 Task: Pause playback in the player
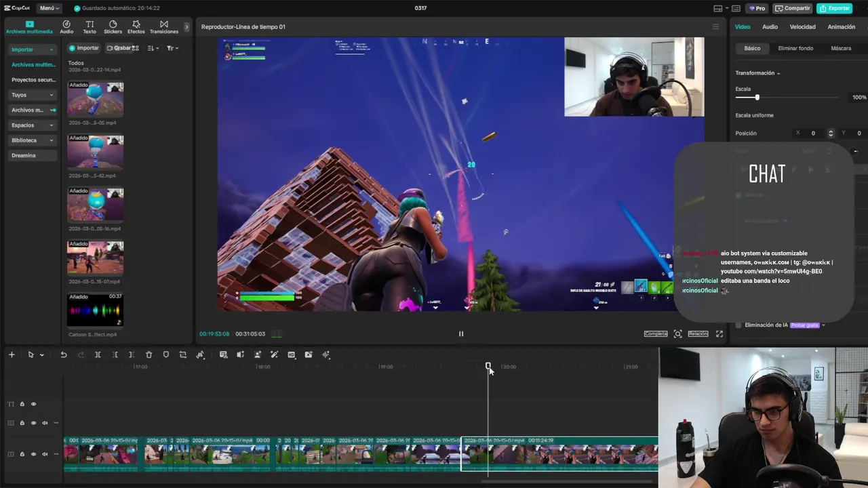coord(461,333)
